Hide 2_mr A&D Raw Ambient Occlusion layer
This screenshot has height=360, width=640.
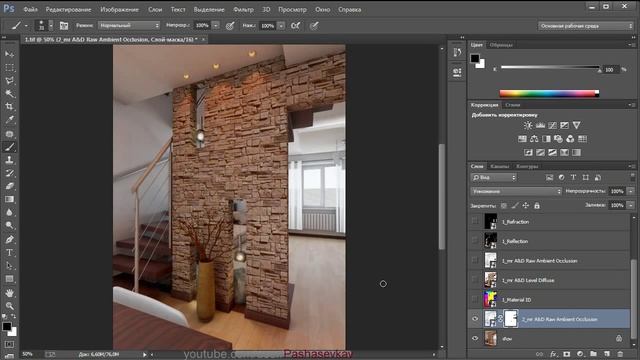pos(475,319)
